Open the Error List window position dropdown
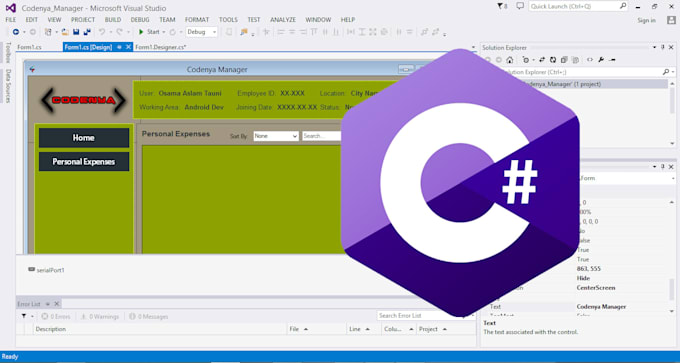 click(x=48, y=304)
